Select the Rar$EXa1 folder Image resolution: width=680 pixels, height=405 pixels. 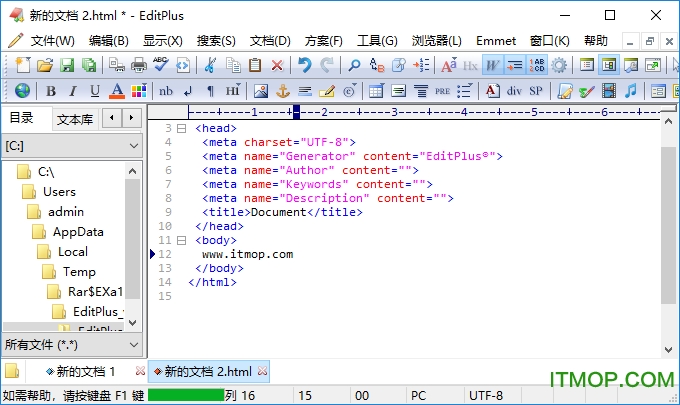[95, 291]
